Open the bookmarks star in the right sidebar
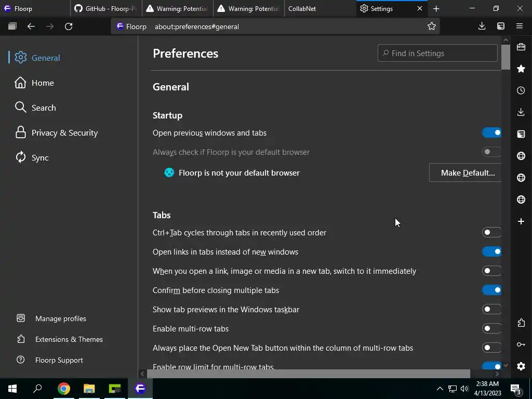 coord(521,69)
